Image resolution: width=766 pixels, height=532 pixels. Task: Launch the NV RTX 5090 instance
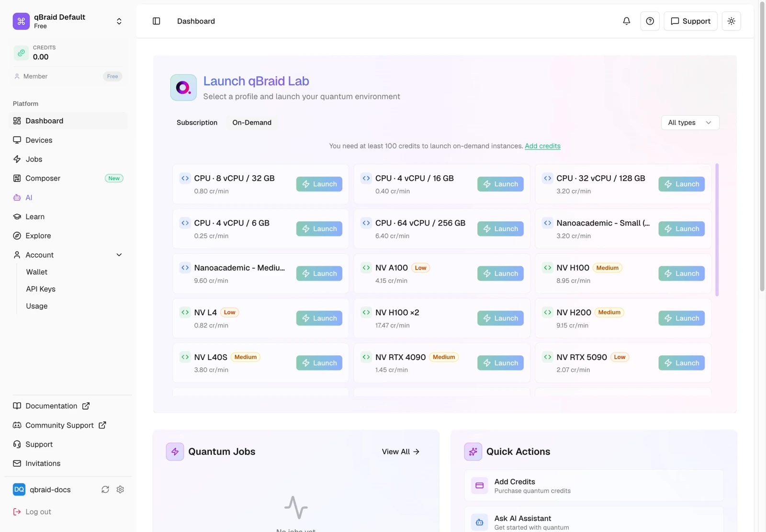[681, 363]
